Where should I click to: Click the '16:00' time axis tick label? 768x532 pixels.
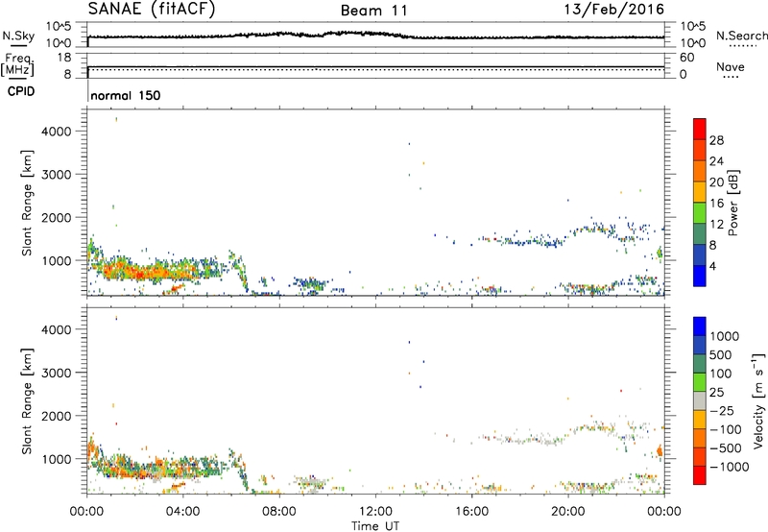tap(471, 512)
